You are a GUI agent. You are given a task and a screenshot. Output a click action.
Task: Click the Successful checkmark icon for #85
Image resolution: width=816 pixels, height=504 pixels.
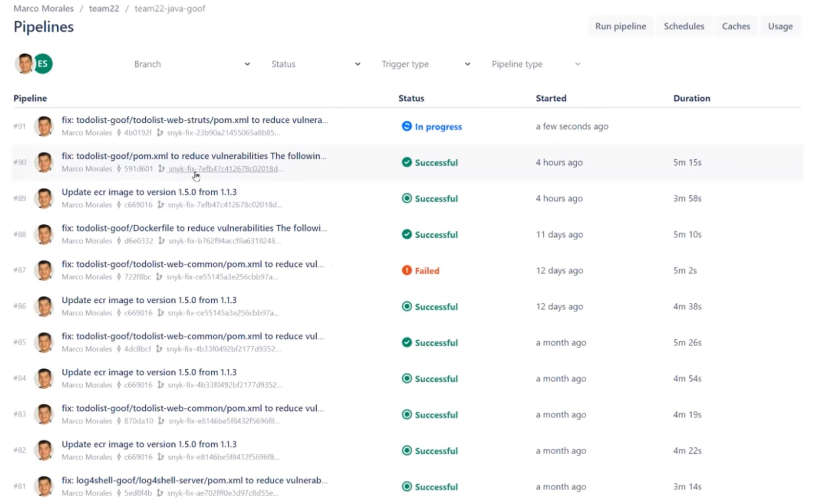(x=406, y=342)
